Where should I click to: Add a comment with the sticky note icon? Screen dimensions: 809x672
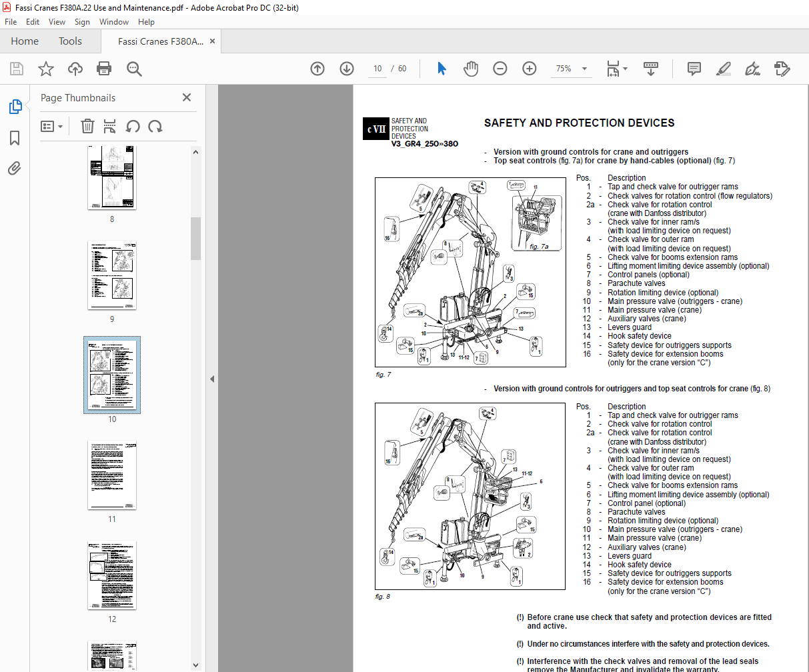(694, 69)
